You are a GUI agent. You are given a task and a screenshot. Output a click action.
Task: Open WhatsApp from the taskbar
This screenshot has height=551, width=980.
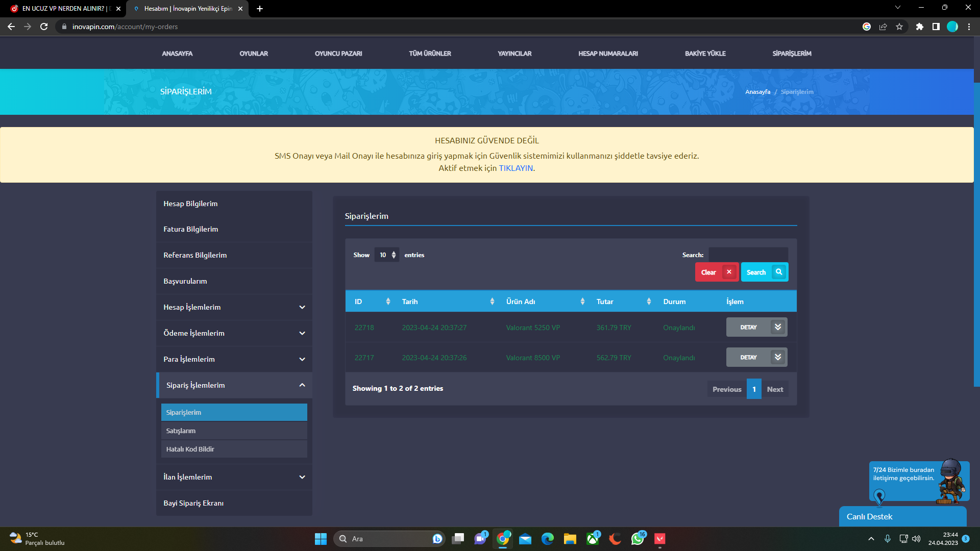[x=637, y=539]
